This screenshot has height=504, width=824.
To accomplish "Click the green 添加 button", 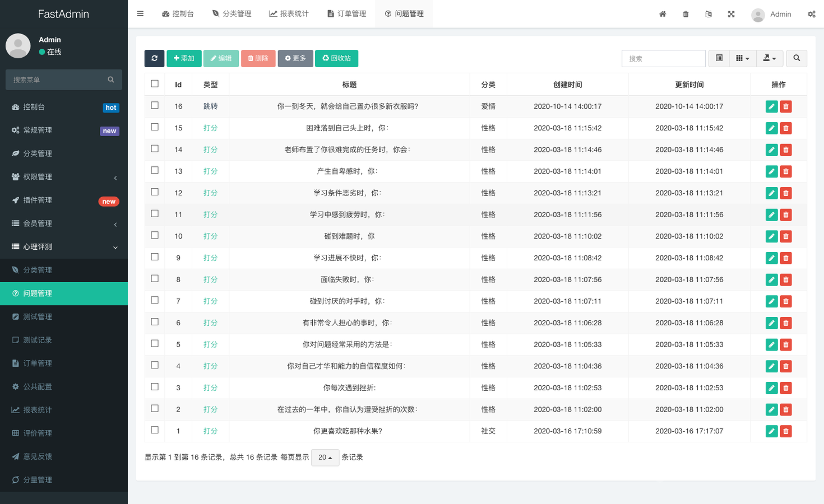I will (184, 58).
